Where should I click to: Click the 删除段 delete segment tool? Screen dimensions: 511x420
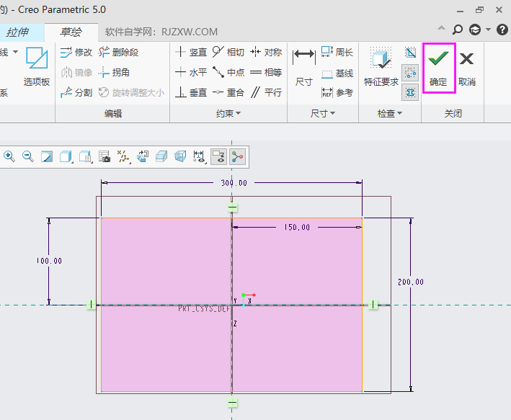tap(118, 52)
